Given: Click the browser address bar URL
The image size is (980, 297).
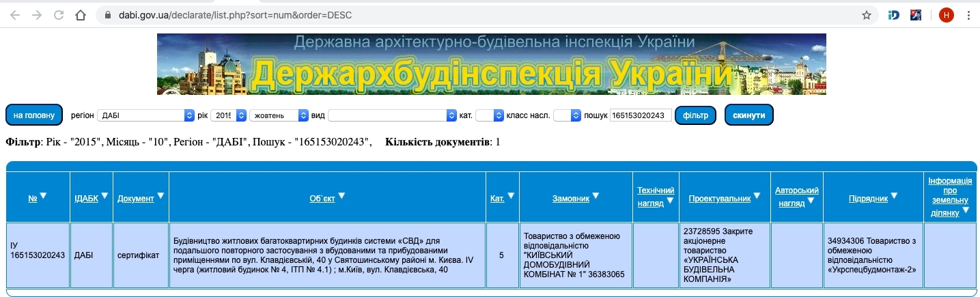Looking at the screenshot, I should pos(234,15).
